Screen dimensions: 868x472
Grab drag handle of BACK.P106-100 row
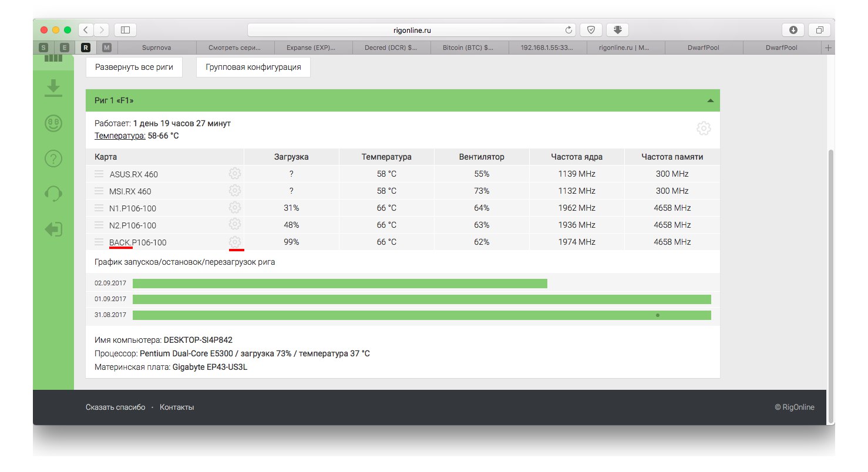click(x=99, y=242)
